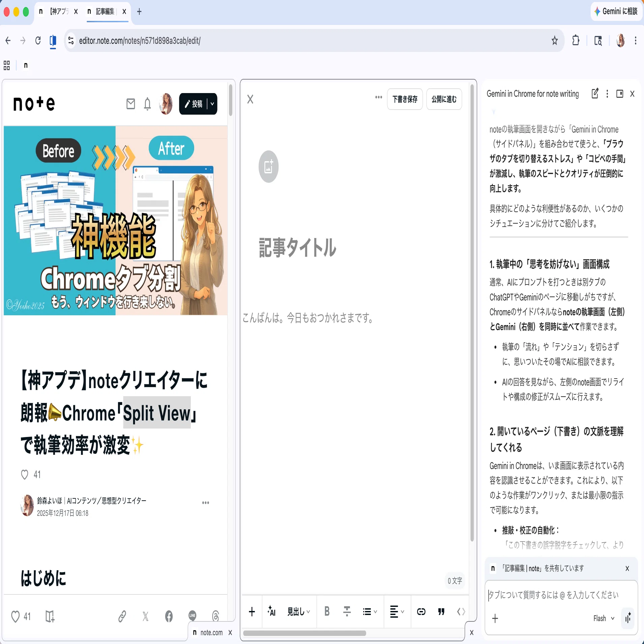Viewport: 644px width, 644px height.
Task: Click the Gemini voice input button
Action: 627,618
